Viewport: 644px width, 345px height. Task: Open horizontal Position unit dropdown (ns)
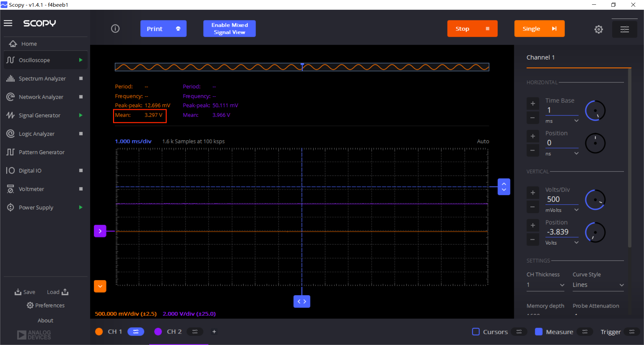pos(562,153)
